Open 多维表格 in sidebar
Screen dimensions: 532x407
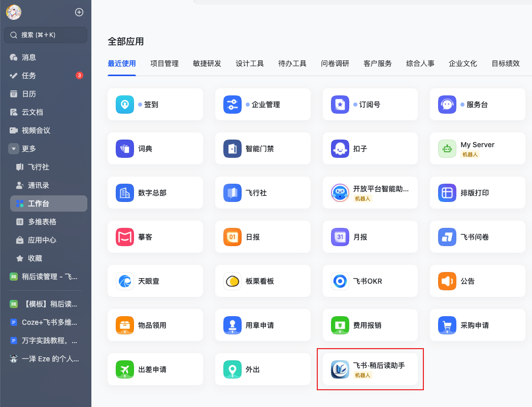49,222
